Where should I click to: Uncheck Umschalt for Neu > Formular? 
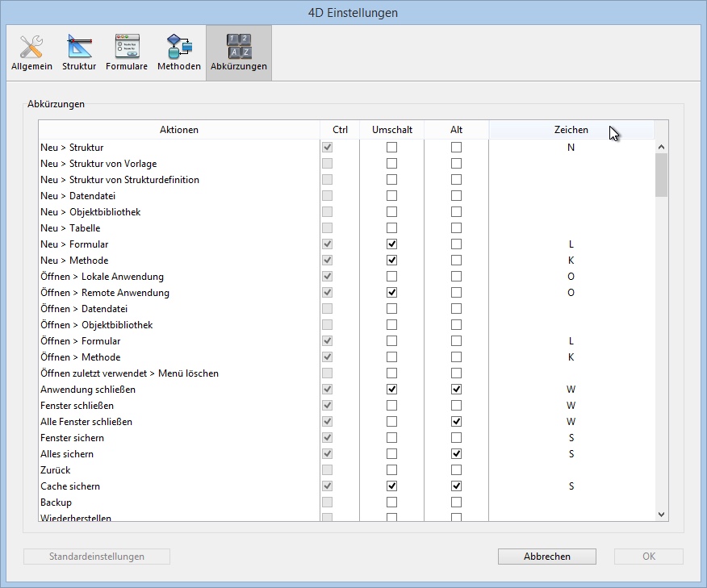point(391,244)
